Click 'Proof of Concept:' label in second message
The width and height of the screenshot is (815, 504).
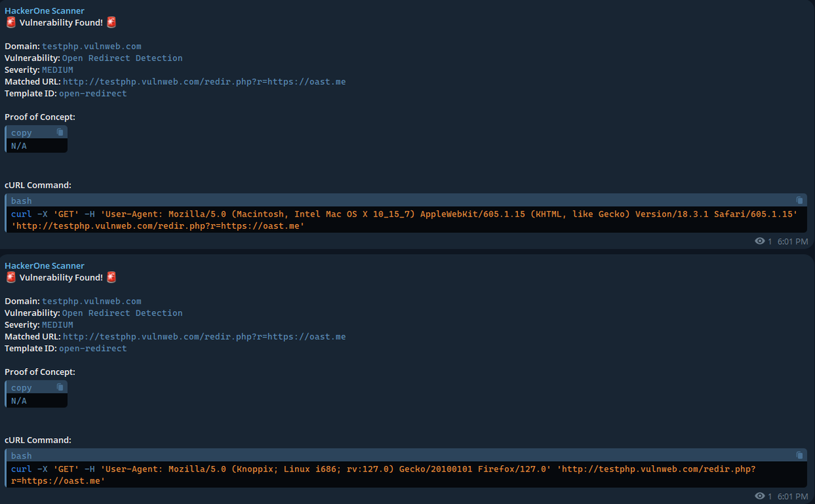40,372
